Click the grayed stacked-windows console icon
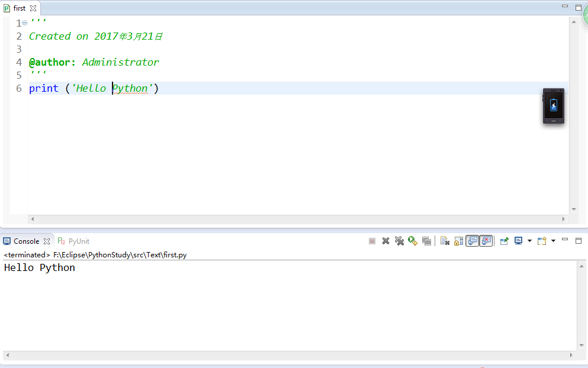 coord(426,241)
